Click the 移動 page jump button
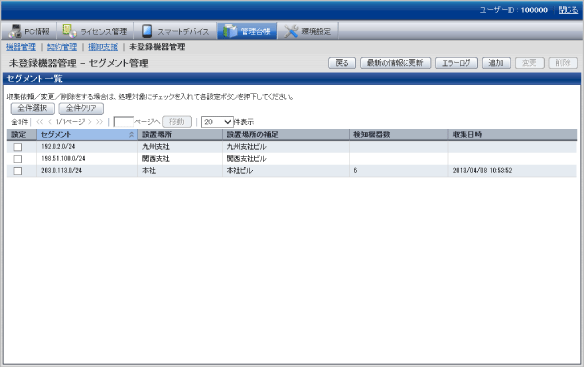Viewport: 584px width, 367px height. click(x=177, y=122)
